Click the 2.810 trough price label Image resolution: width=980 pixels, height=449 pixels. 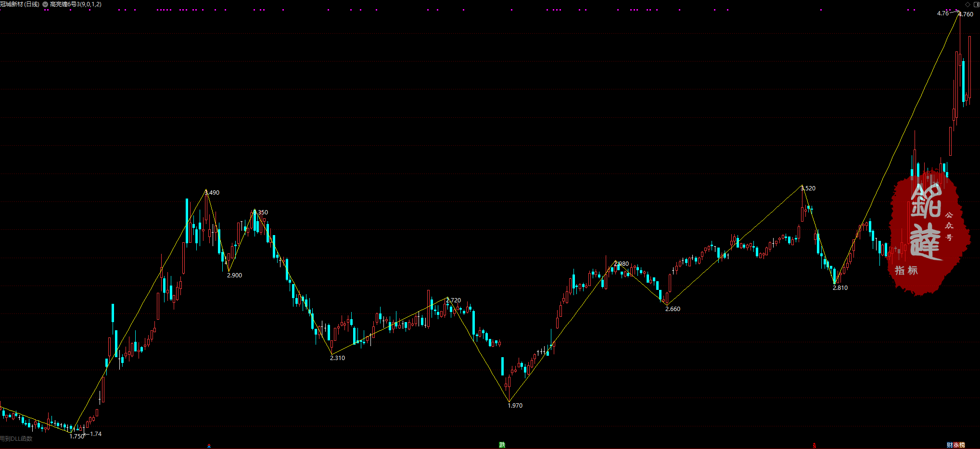coord(840,288)
